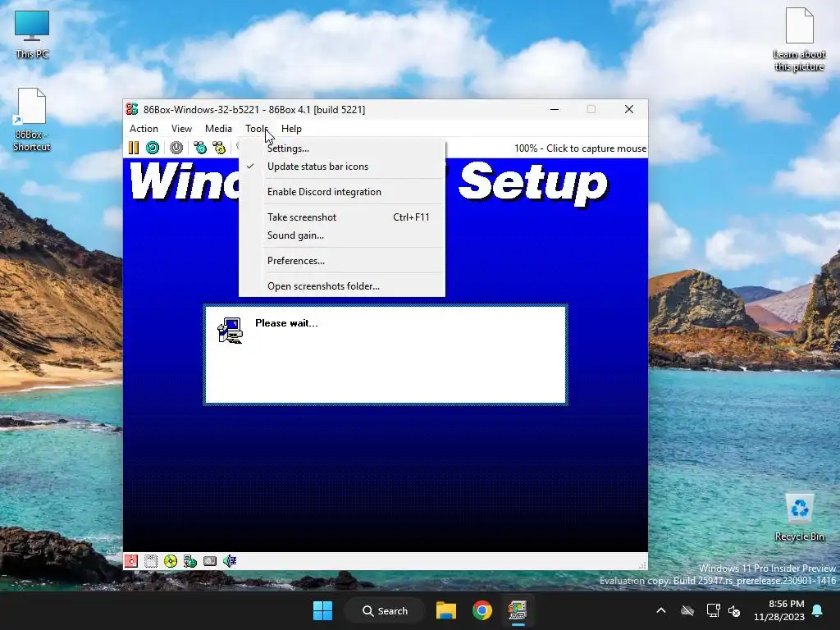Viewport: 840px width, 630px height.
Task: Select Take screenshot menu entry
Action: pos(342,217)
